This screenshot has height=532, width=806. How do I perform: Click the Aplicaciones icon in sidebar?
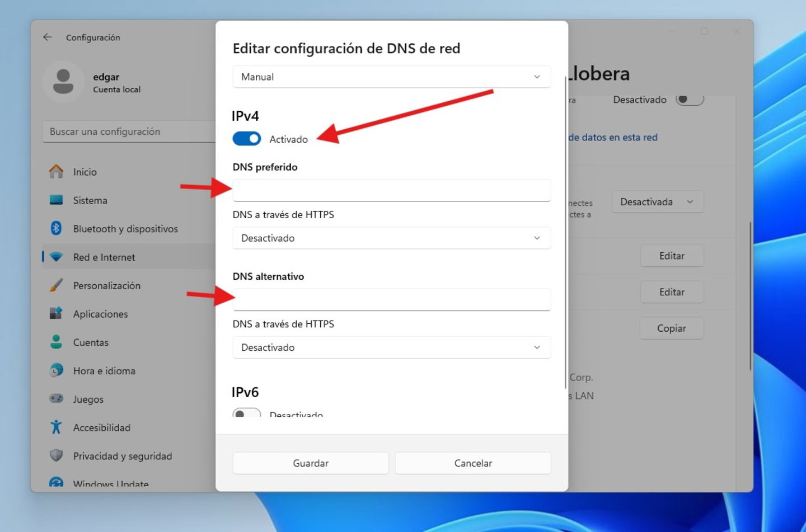pos(56,313)
